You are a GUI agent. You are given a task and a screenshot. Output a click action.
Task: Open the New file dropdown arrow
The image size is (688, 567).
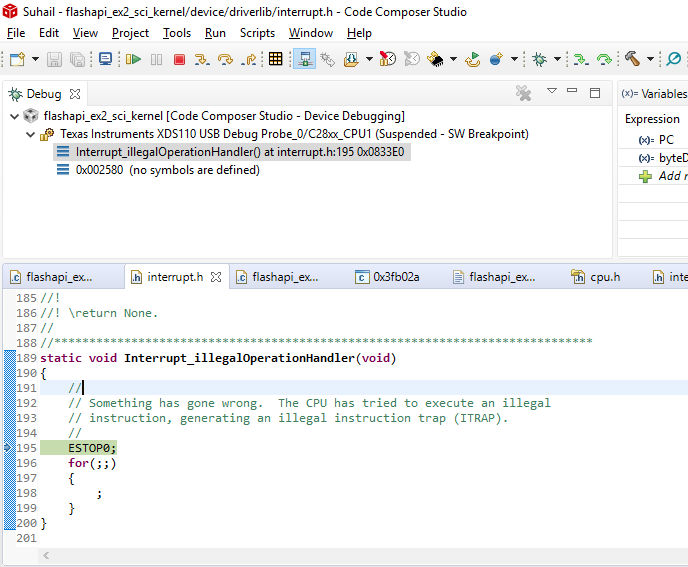point(35,59)
